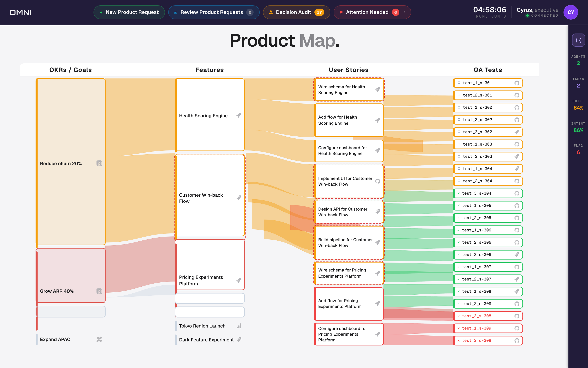588x368 pixels.
Task: Click Jira icon on Dark Feature Experiment
Action: click(x=239, y=340)
